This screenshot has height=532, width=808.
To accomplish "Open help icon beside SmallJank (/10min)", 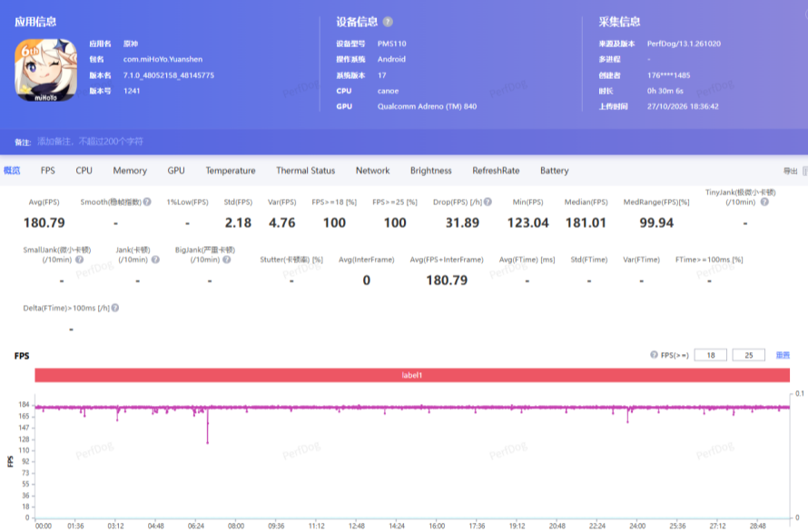I will tap(79, 260).
